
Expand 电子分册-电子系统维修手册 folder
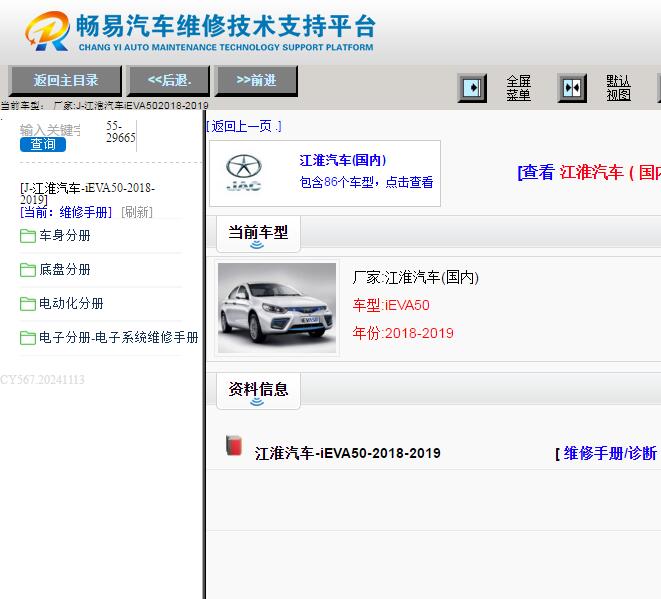118,337
